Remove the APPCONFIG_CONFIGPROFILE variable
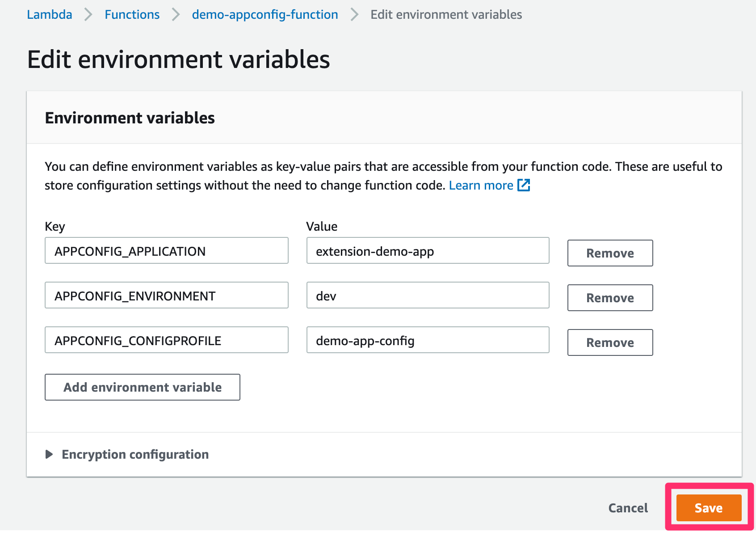Viewport: 756px width, 549px height. (x=610, y=342)
